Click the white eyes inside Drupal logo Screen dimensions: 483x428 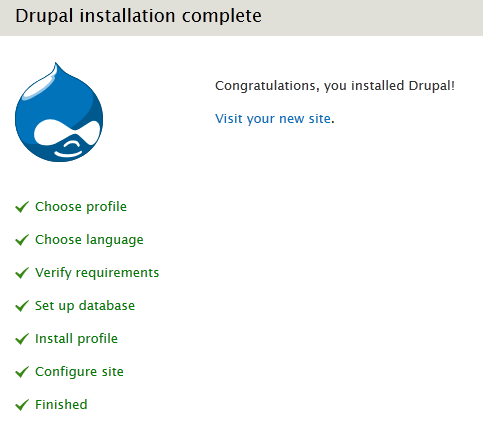67,133
